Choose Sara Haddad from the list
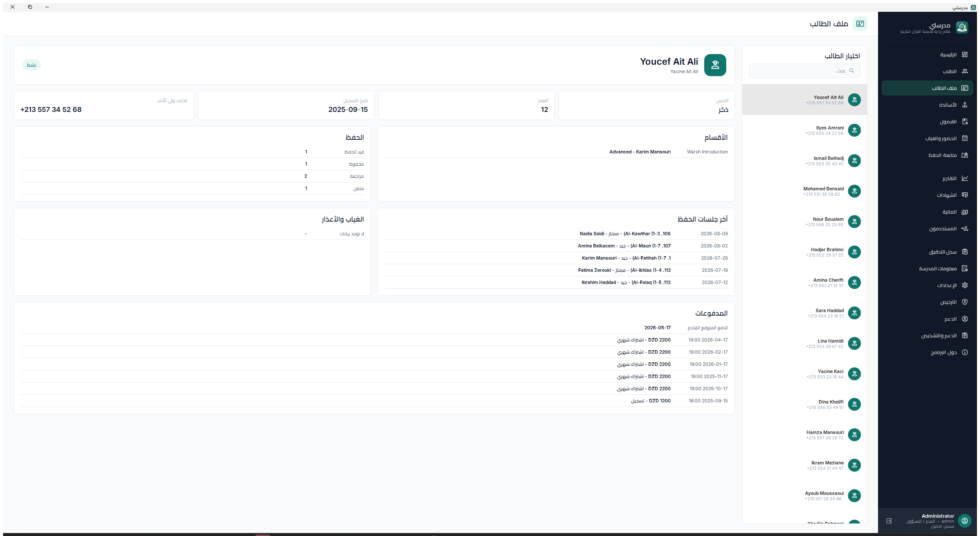The image size is (980, 536). pyautogui.click(x=804, y=313)
